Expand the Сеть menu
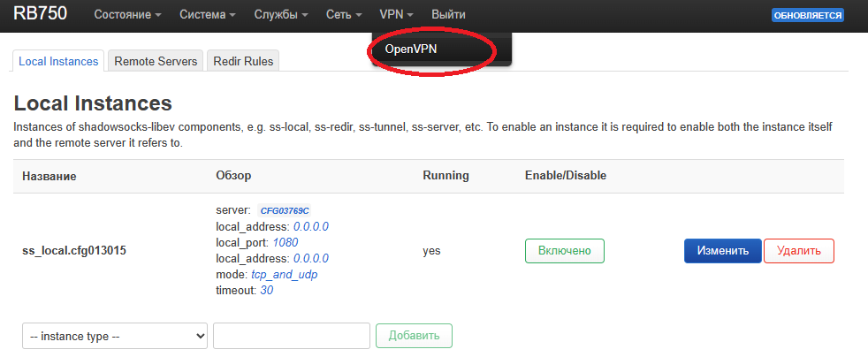This screenshot has width=868, height=357. tap(344, 15)
